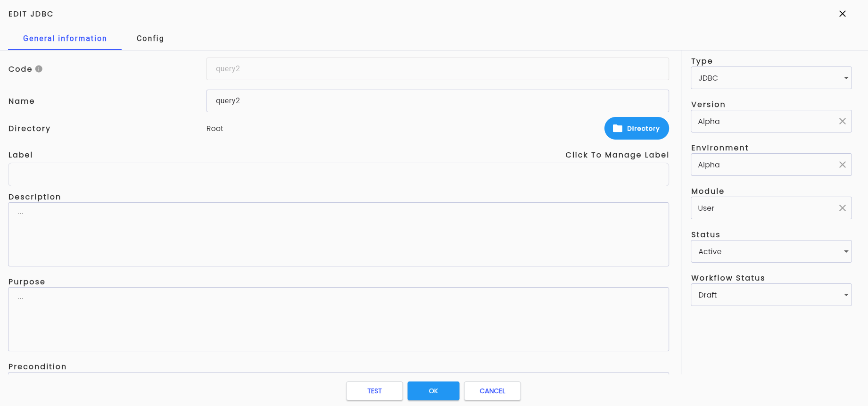Click the info icon beside Code
The width and height of the screenshot is (868, 406).
pos(39,69)
